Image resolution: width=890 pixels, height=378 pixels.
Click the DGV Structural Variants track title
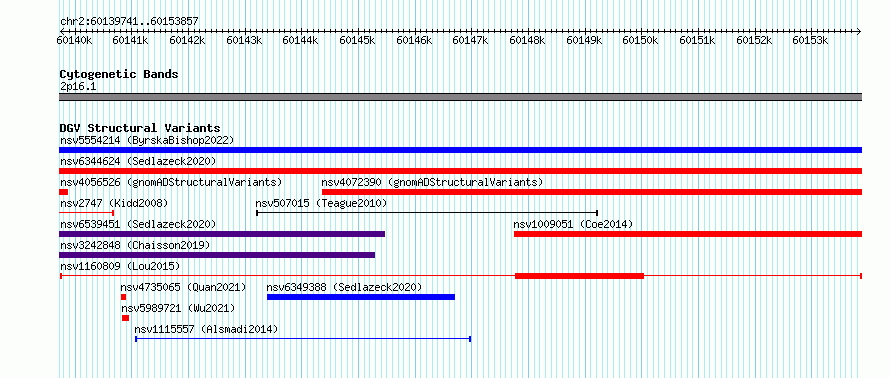click(140, 128)
